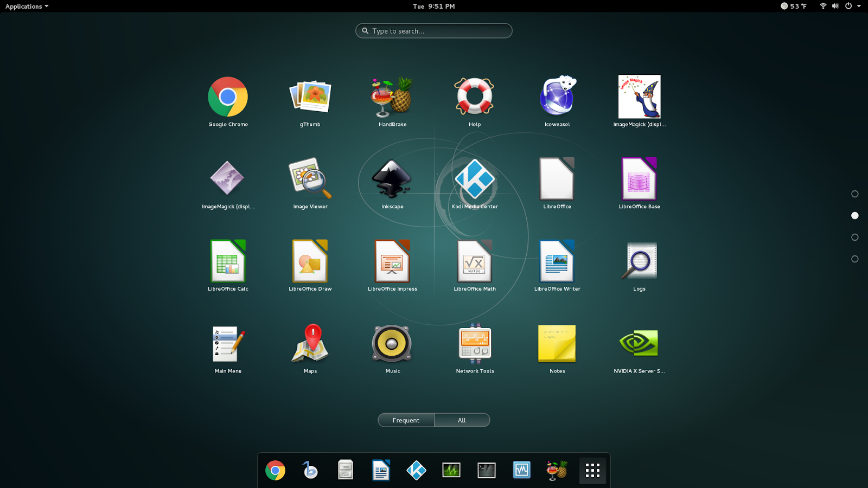868x488 pixels.
Task: Open HandBrake from the app grid
Action: [x=392, y=97]
